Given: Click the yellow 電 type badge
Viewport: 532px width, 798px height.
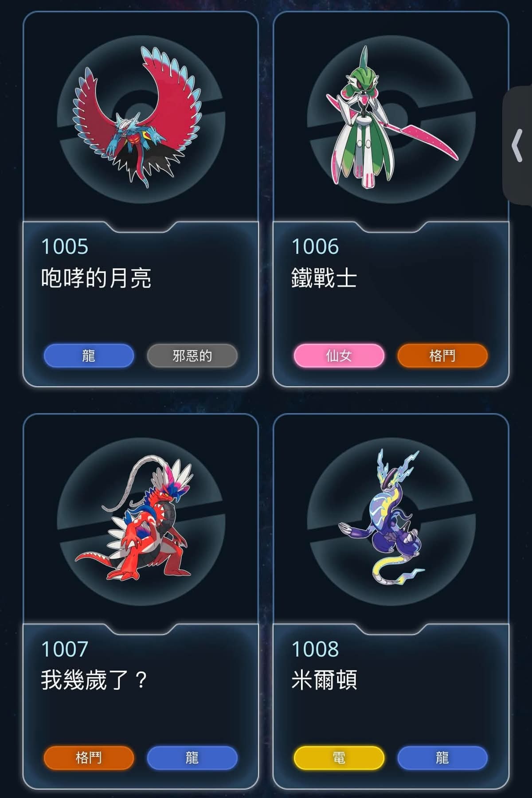Looking at the screenshot, I should click(339, 758).
